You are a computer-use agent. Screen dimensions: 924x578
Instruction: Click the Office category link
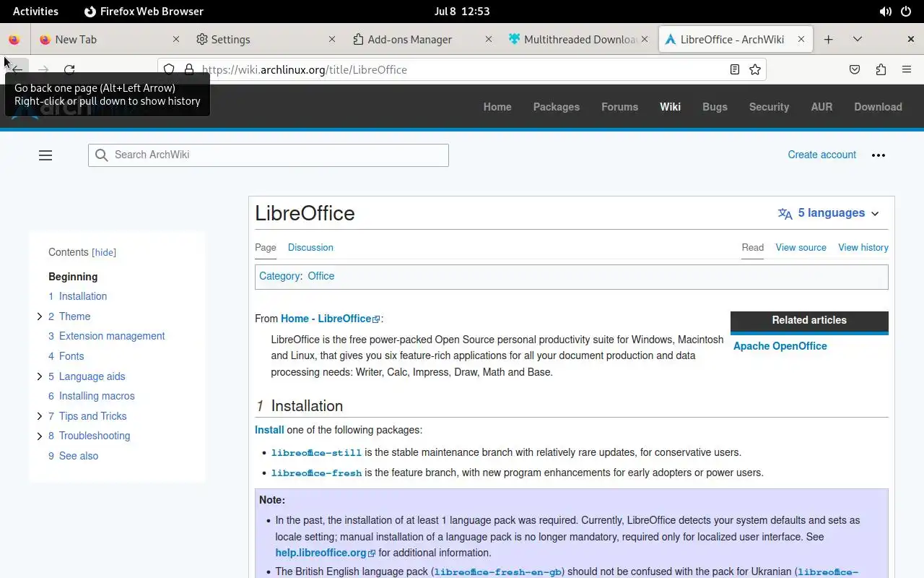pyautogui.click(x=321, y=276)
